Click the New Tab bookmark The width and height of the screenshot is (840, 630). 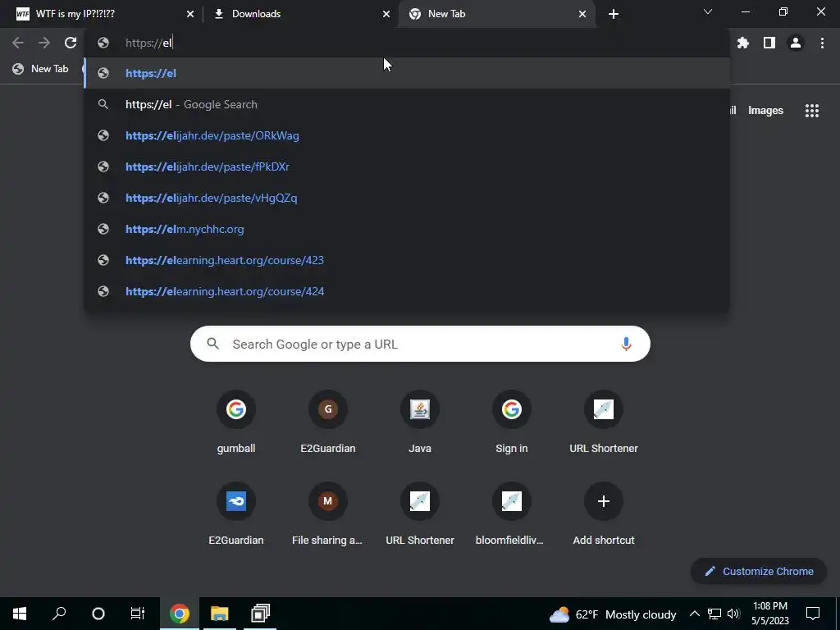(41, 69)
